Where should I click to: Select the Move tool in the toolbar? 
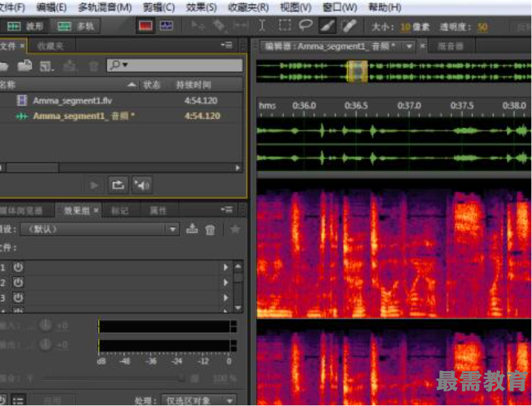tap(197, 26)
